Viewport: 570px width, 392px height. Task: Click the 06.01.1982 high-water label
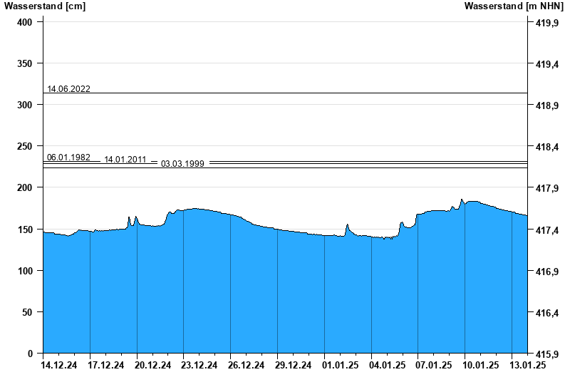(68, 158)
